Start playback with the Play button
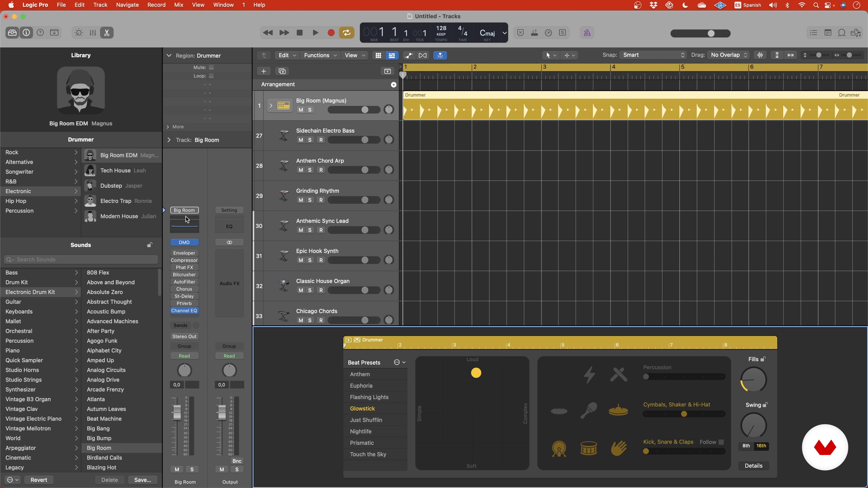 pyautogui.click(x=315, y=33)
